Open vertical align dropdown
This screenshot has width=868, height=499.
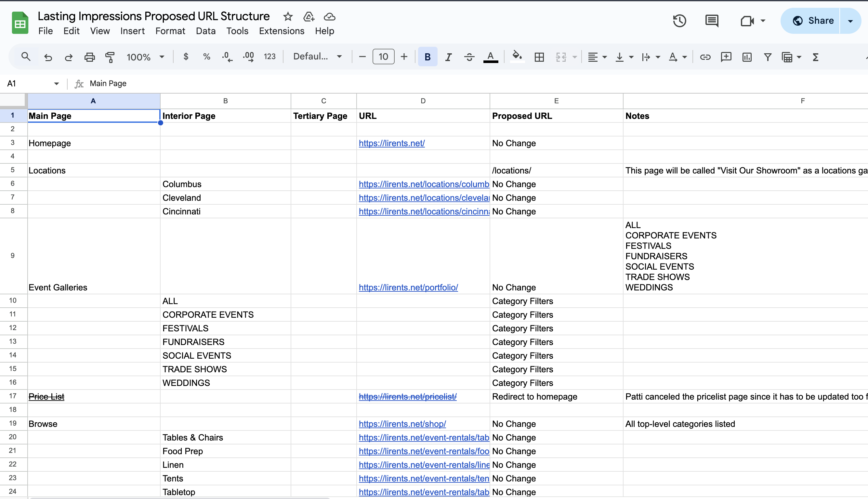(x=624, y=57)
